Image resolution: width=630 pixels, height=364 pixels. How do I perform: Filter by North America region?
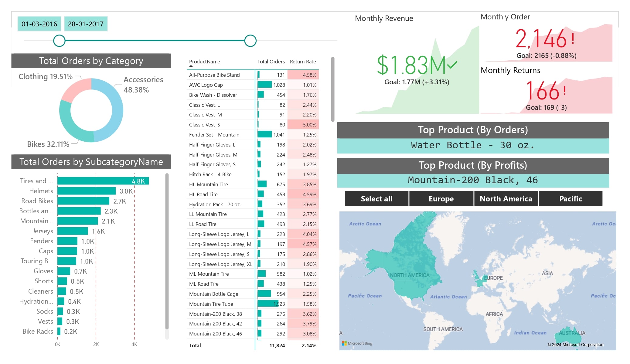point(506,199)
